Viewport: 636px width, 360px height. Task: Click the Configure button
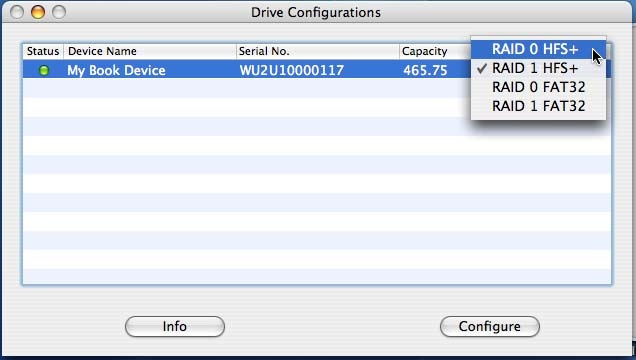point(490,326)
